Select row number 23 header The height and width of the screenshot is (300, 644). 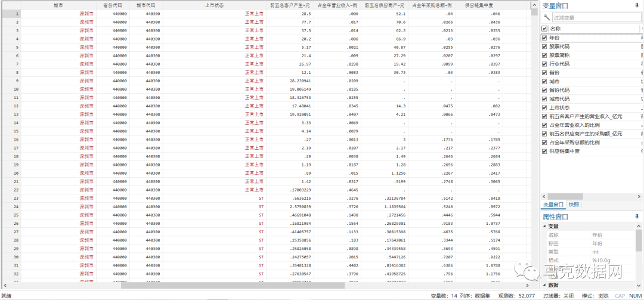pos(17,198)
